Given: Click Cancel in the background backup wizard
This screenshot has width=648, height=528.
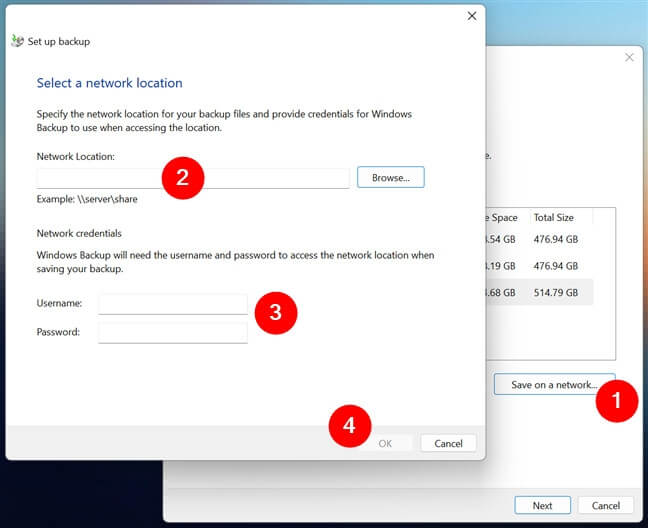Looking at the screenshot, I should 606,505.
